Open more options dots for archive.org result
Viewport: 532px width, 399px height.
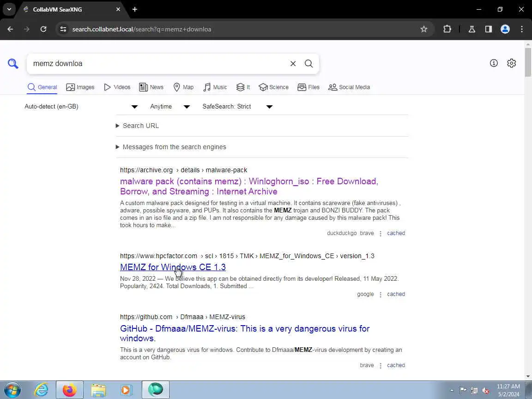(381, 233)
